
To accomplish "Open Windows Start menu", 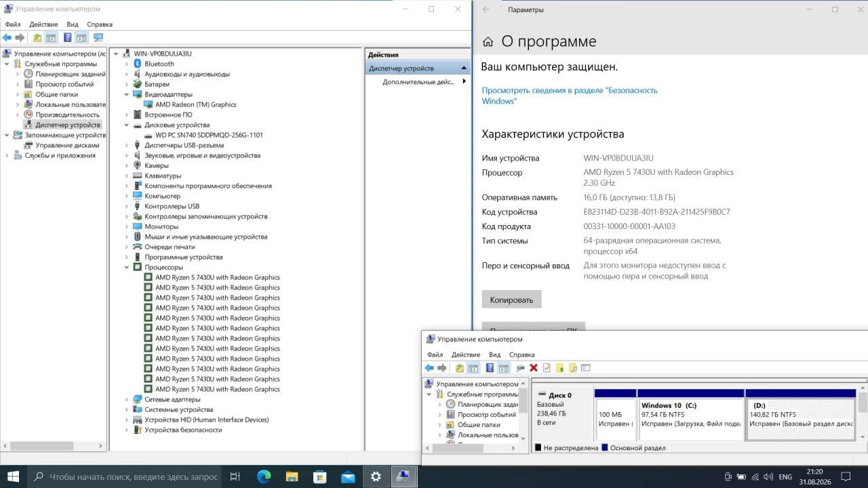I will [x=13, y=476].
